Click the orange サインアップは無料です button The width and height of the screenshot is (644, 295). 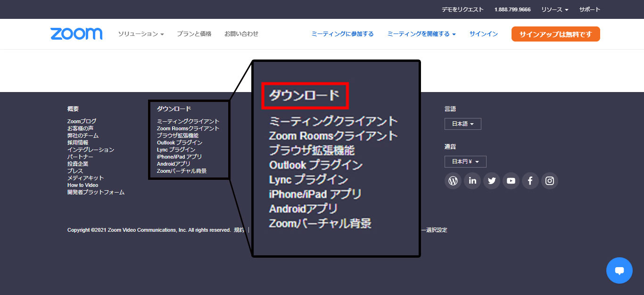coord(555,34)
